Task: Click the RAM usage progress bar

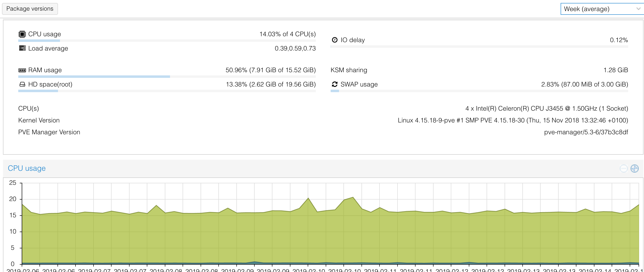Action: point(167,77)
